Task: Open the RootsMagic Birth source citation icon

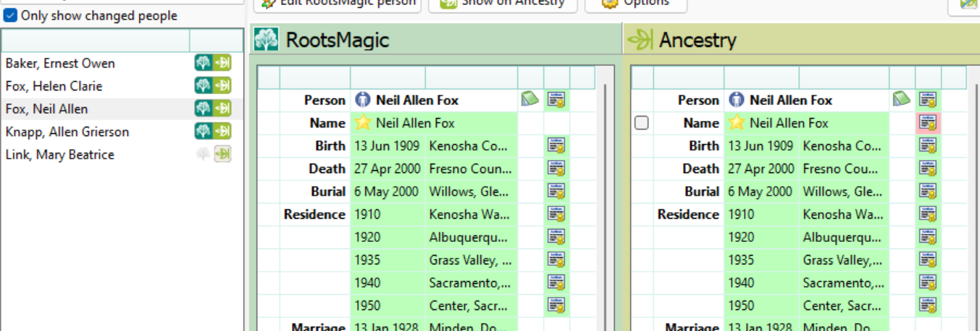Action: click(556, 146)
